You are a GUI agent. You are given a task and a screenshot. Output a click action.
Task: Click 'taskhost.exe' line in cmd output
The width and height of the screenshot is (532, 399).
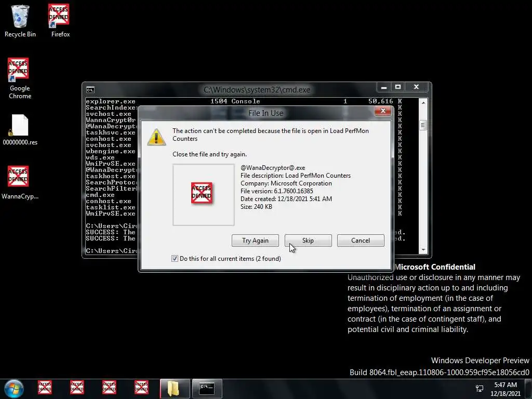pyautogui.click(x=111, y=176)
